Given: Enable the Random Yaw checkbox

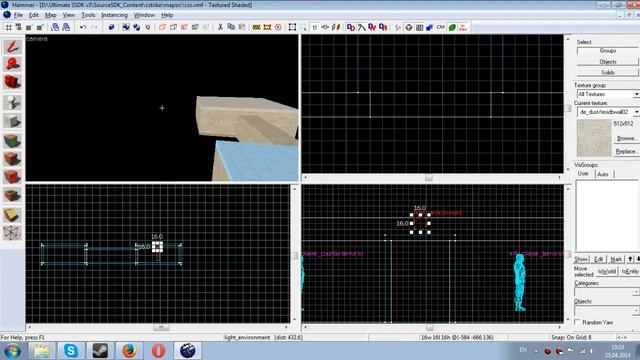Looking at the screenshot, I should point(577,322).
